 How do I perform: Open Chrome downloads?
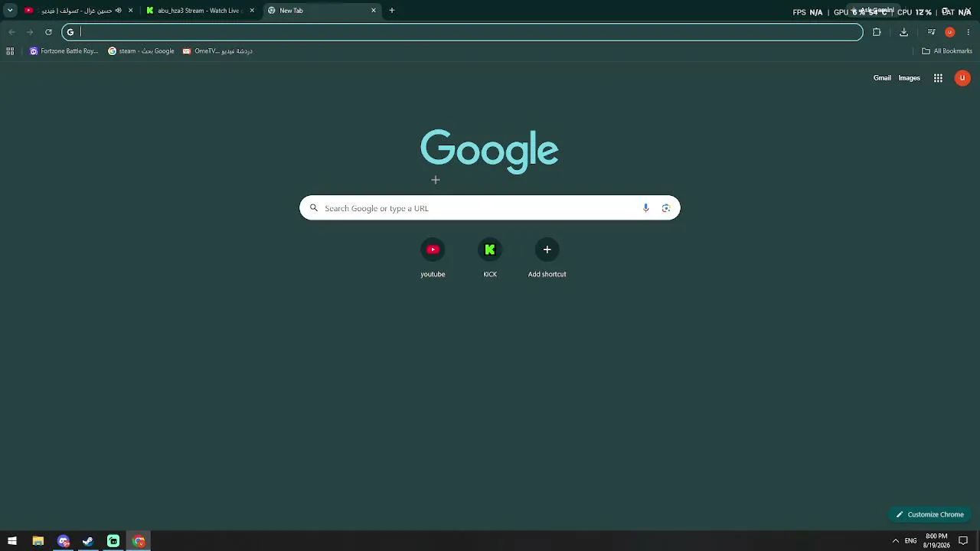(x=903, y=32)
